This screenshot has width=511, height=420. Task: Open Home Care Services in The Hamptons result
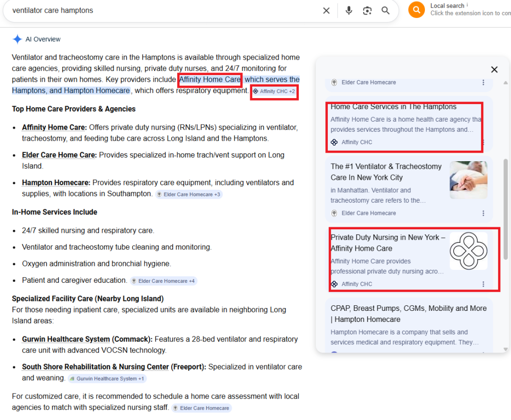(x=393, y=107)
